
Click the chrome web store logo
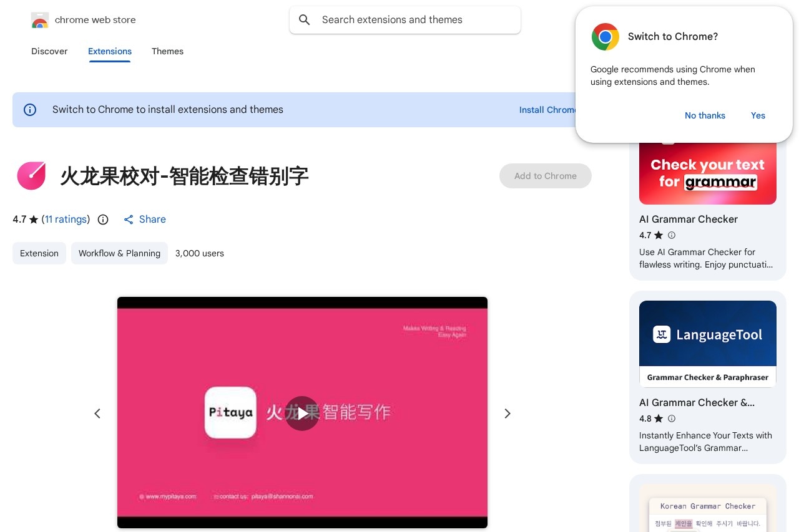click(x=40, y=20)
